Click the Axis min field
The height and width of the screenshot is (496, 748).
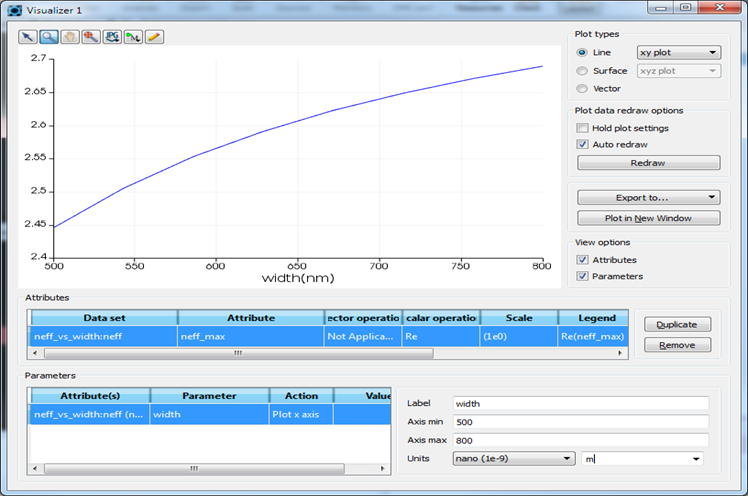click(x=581, y=422)
